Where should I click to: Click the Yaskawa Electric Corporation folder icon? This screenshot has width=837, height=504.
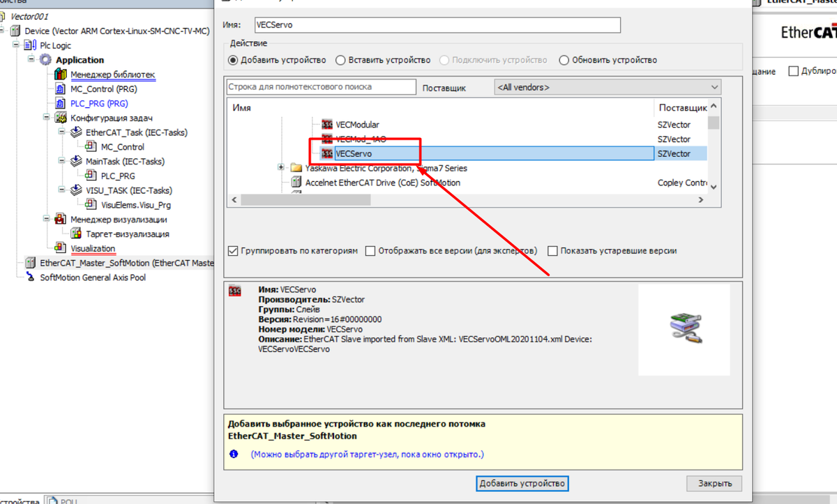[x=296, y=168]
